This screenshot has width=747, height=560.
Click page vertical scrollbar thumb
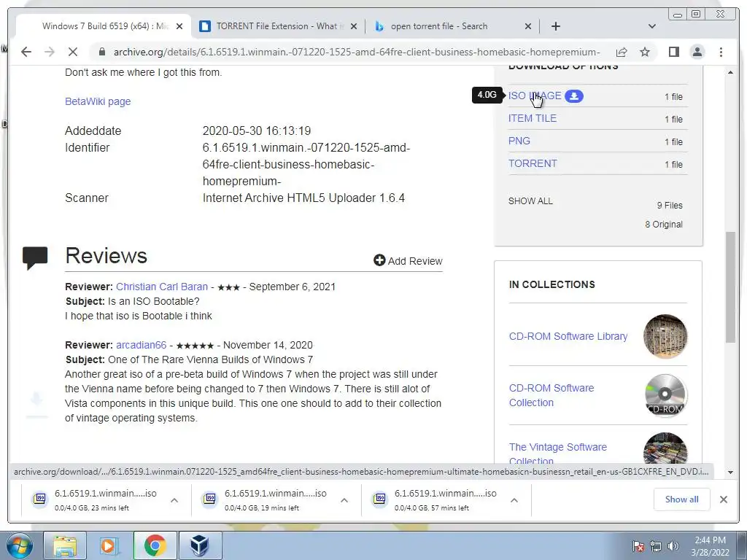click(730, 287)
